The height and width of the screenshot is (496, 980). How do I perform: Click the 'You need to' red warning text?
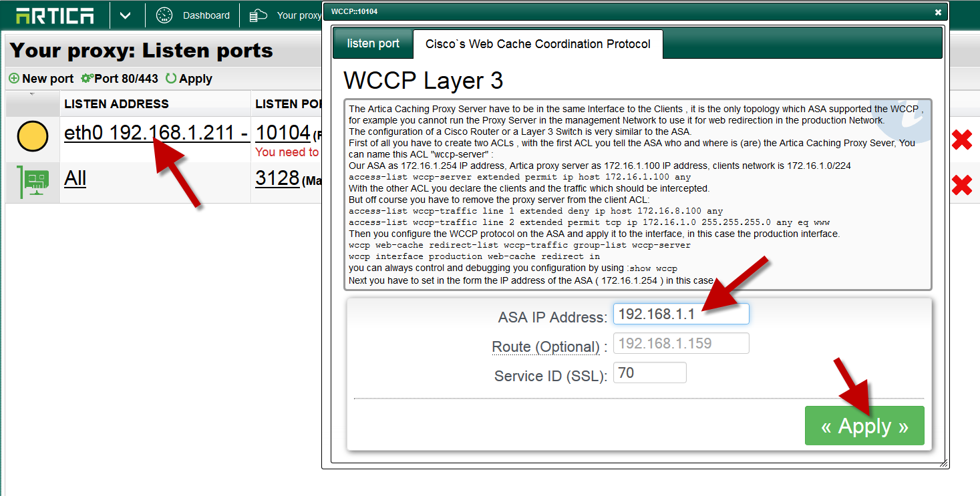287,152
